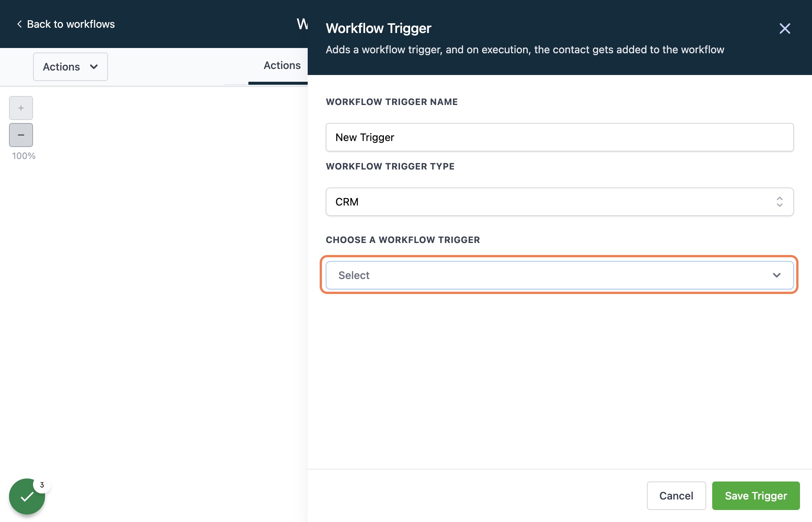The image size is (812, 522).
Task: Switch to the Actions tab
Action: 282,65
